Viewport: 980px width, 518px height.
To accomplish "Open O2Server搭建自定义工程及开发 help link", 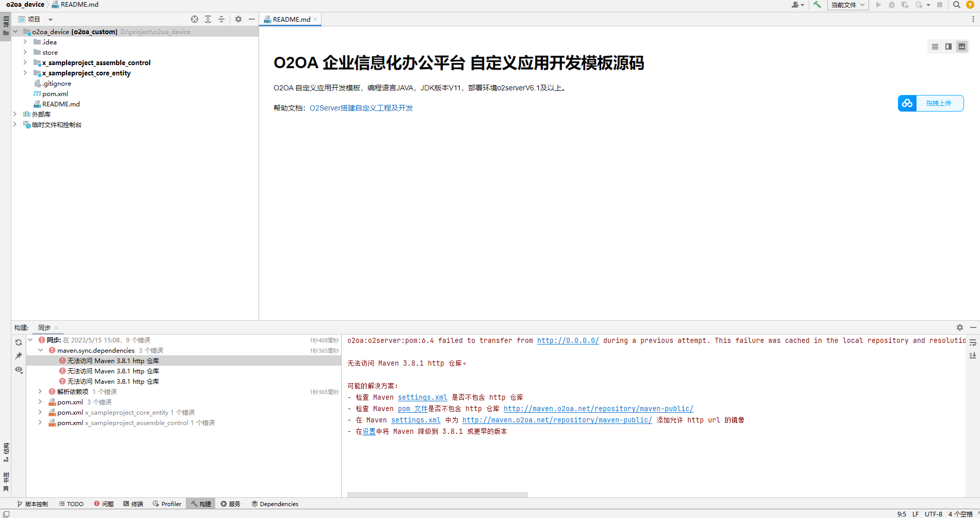I will click(361, 108).
